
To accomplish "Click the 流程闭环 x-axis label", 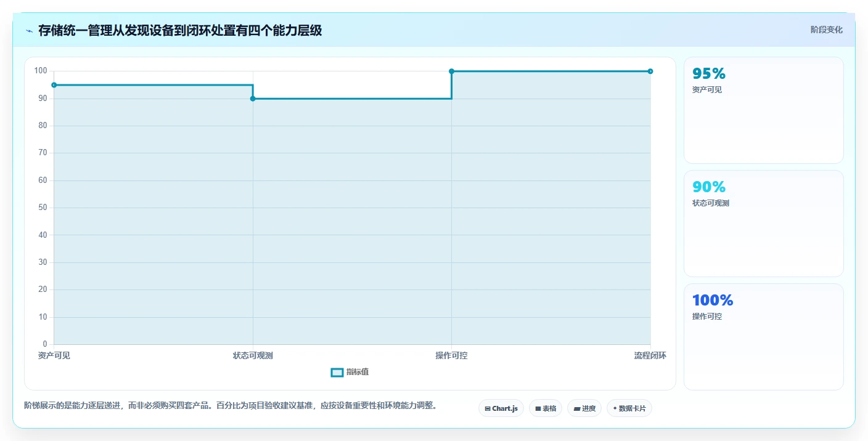I will (x=650, y=355).
